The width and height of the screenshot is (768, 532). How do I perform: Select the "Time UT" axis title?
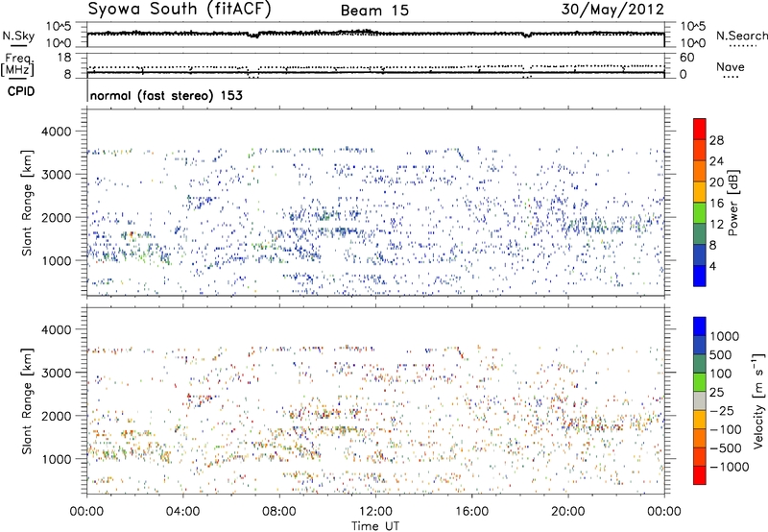pyautogui.click(x=375, y=526)
